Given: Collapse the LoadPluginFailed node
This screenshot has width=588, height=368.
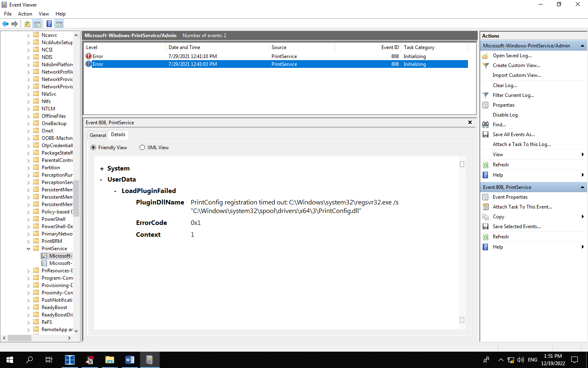Looking at the screenshot, I should tap(116, 191).
